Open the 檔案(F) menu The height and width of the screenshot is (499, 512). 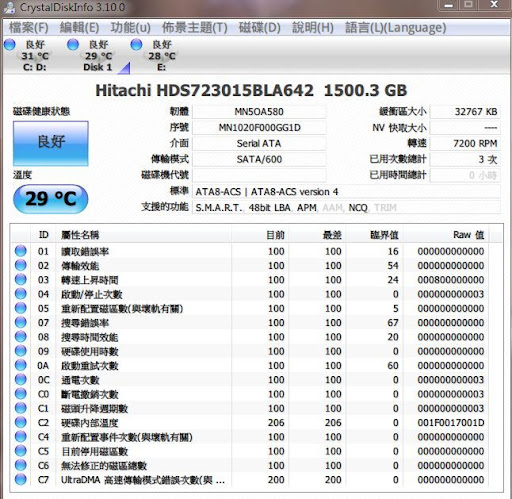(x=29, y=28)
